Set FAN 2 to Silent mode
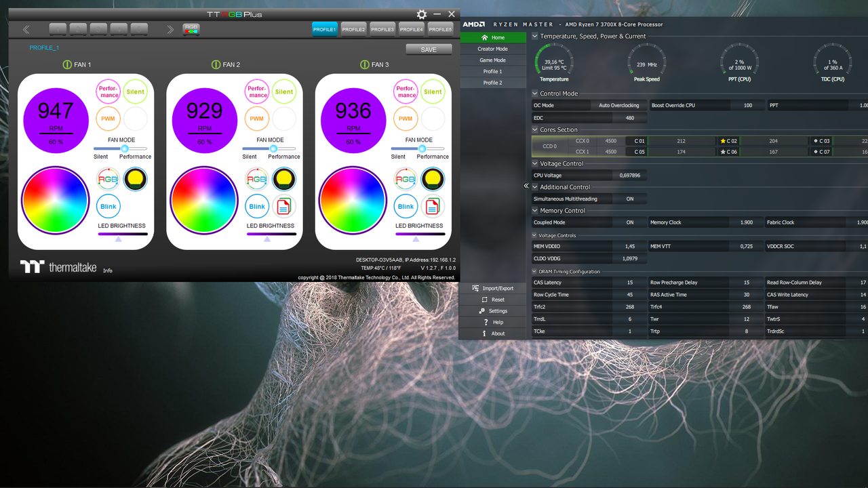 point(284,91)
